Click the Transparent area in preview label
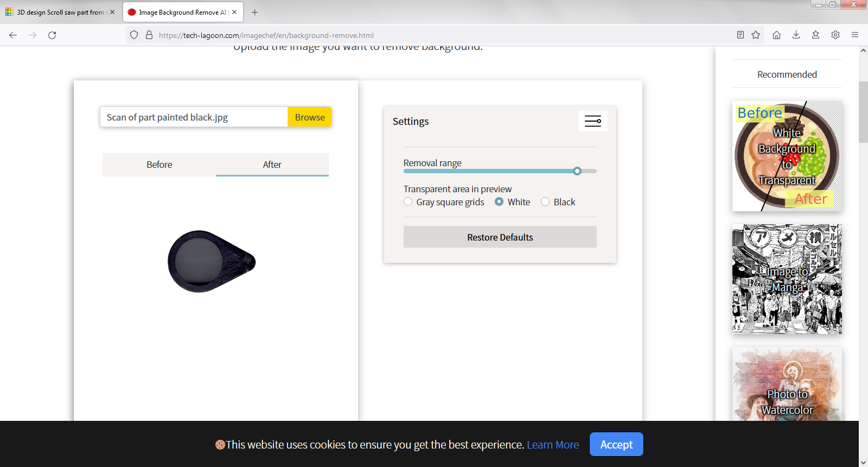Viewport: 868px width, 467px height. pyautogui.click(x=457, y=189)
